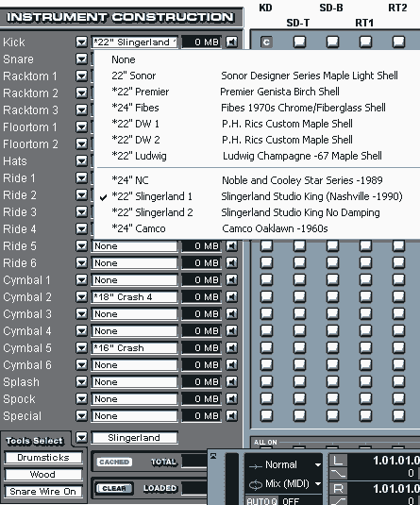Click the *18" Crash 4 instrument field
420x505 pixels.
coord(134,297)
